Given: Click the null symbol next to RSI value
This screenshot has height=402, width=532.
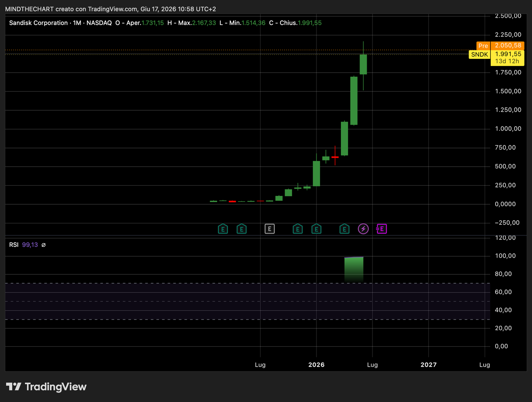Looking at the screenshot, I should [x=43, y=245].
